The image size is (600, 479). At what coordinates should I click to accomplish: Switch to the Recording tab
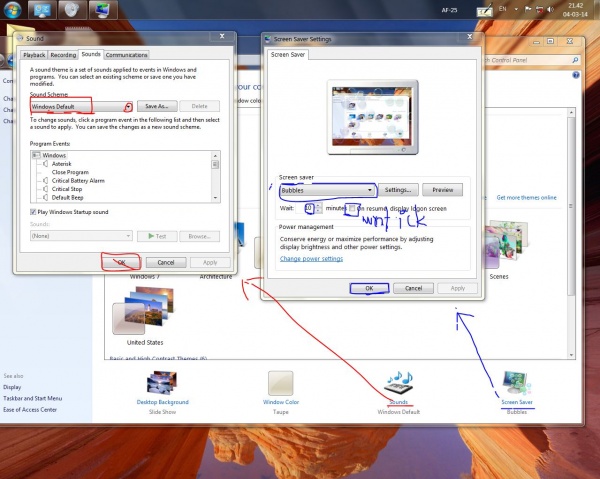point(63,55)
